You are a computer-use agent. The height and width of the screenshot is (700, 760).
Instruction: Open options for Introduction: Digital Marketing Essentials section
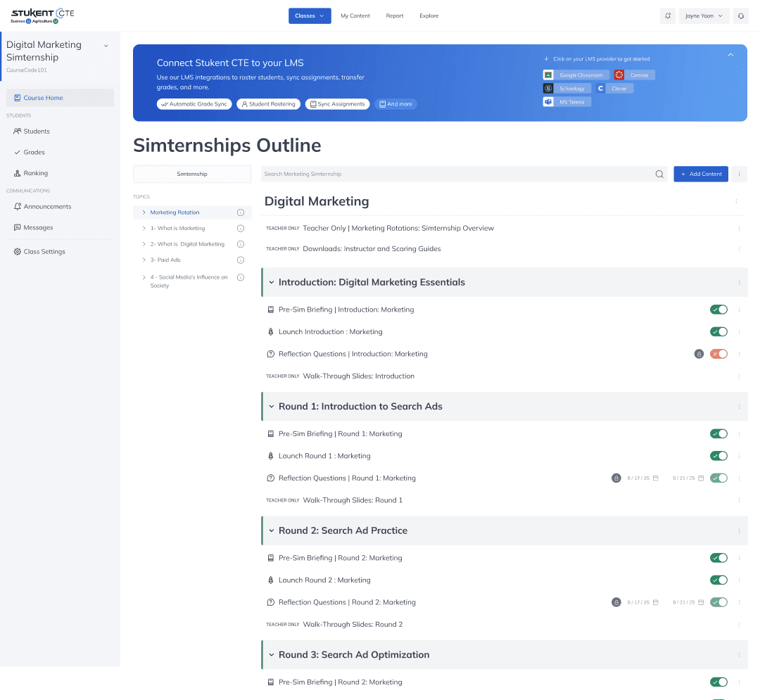739,282
